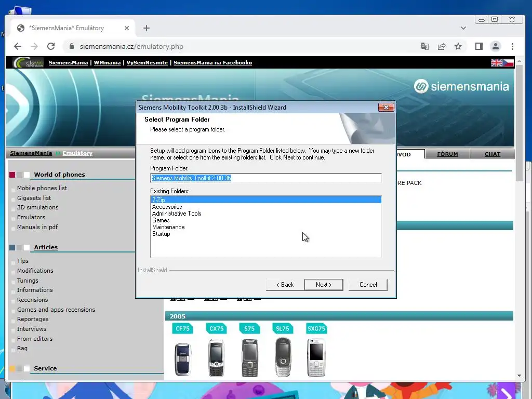Image resolution: width=532 pixels, height=399 pixels.
Task: Close the InstallShield Wizard dialog
Action: click(386, 107)
